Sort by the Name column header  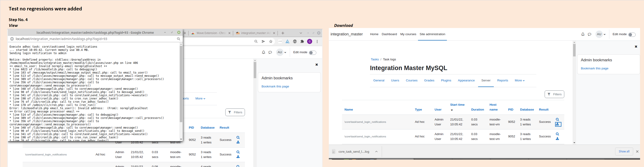(348, 110)
